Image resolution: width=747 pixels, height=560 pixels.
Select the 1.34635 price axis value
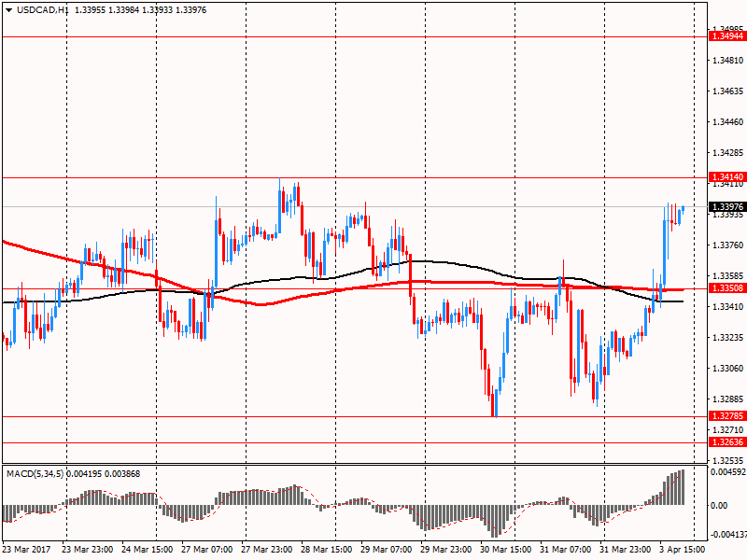coord(727,91)
